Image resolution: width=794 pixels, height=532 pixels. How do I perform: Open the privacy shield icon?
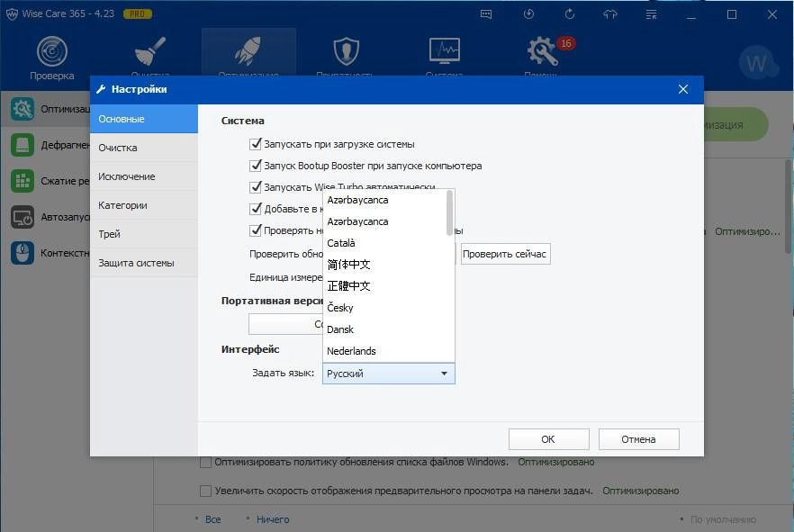tap(347, 51)
